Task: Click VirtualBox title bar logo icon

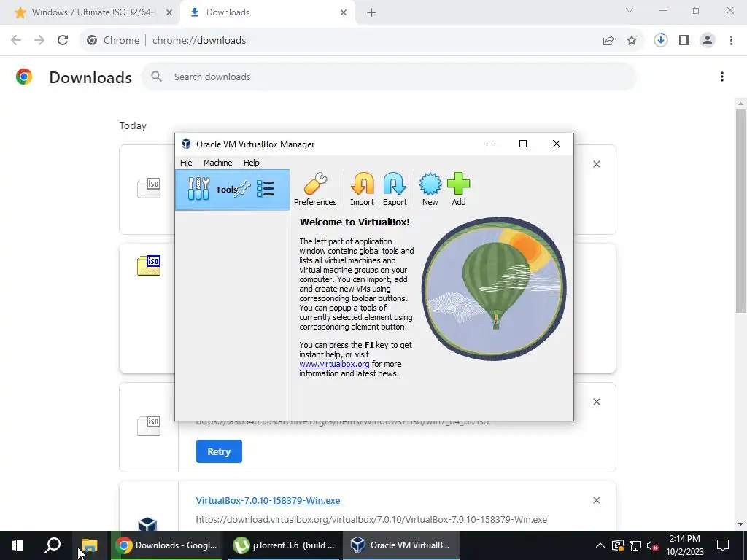Action: (x=186, y=144)
